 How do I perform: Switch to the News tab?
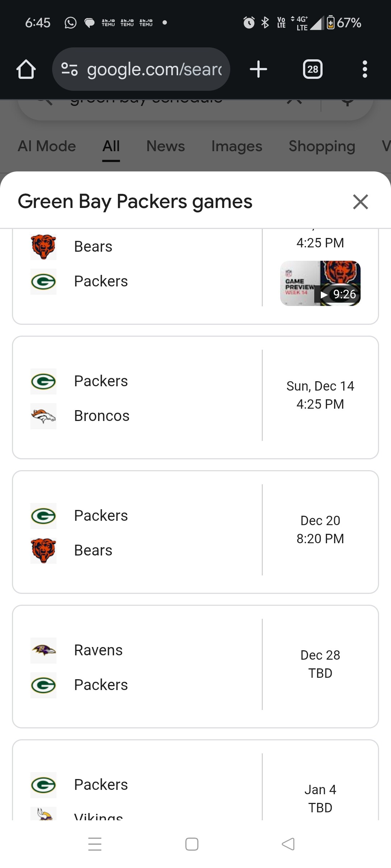point(165,146)
